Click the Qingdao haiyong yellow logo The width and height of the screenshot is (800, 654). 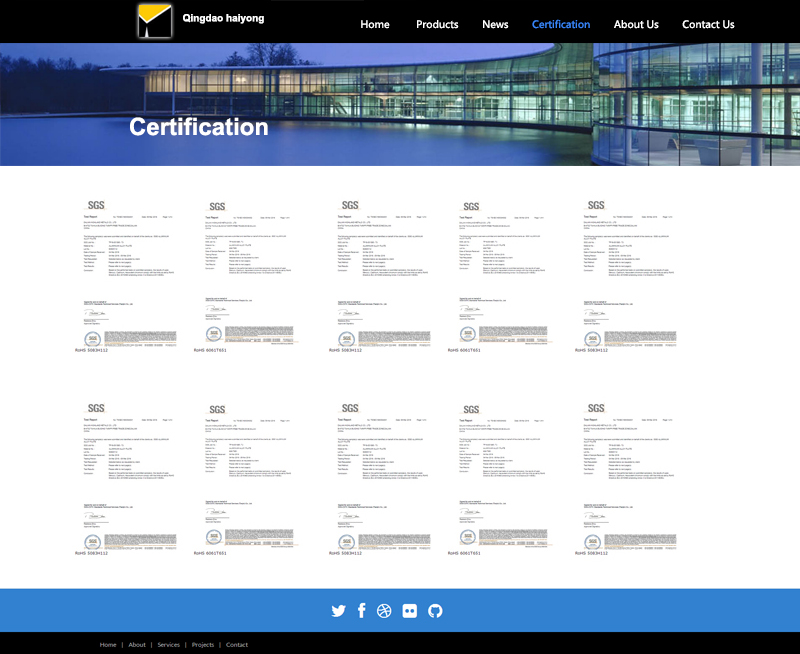coord(154,21)
